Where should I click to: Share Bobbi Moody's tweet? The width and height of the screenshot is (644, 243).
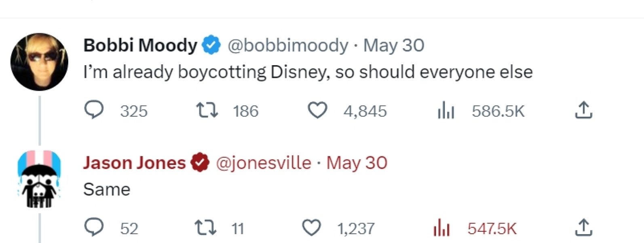pos(583,110)
